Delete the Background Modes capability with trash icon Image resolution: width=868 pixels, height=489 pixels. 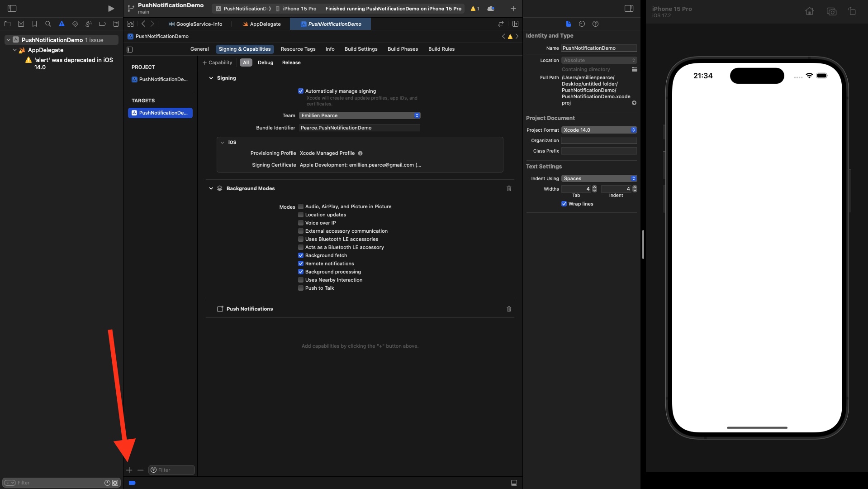(509, 188)
